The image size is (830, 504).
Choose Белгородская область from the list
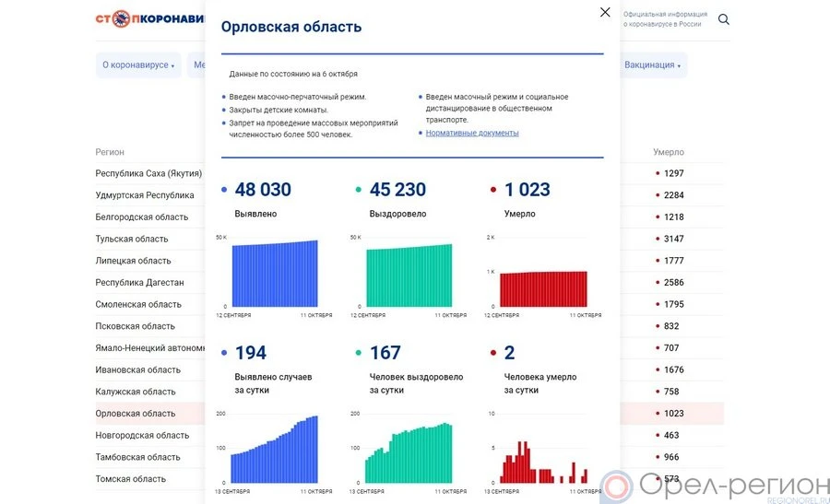142,217
